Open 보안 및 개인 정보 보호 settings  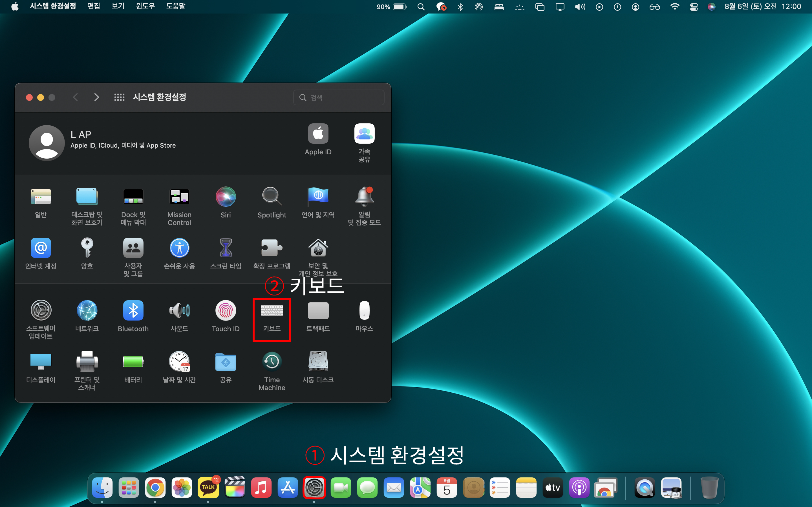coord(318,248)
